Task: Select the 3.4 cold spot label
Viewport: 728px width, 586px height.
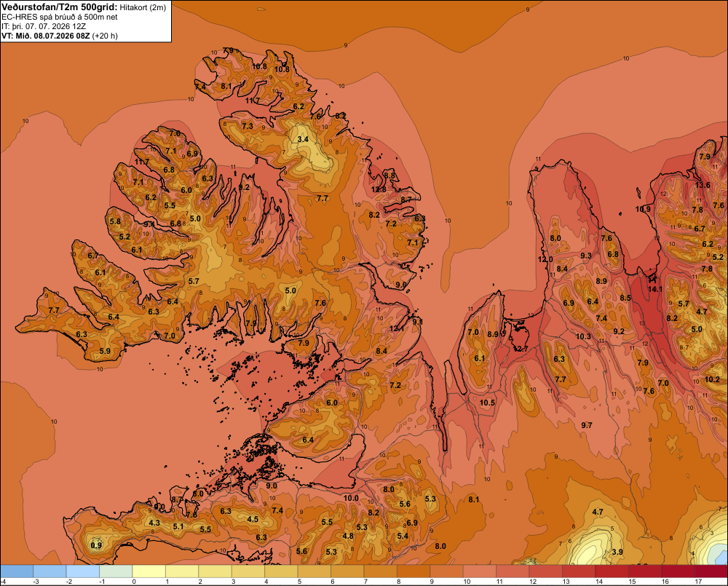Action: coord(303,139)
